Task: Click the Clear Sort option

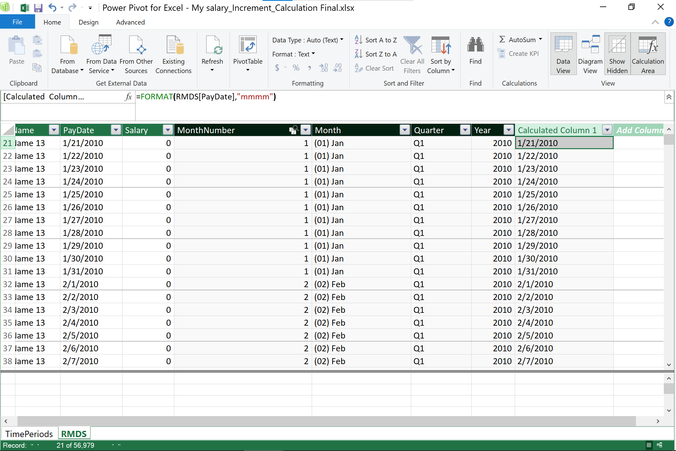Action: 374,68
